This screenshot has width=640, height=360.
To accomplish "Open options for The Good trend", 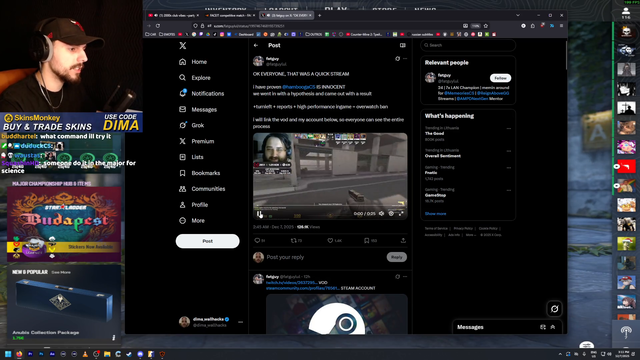I will (x=509, y=129).
